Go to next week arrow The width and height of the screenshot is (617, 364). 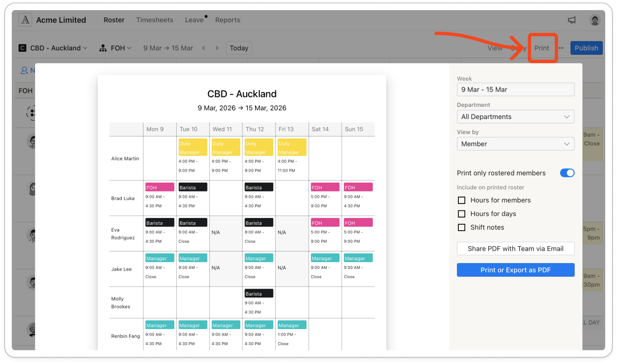click(217, 48)
